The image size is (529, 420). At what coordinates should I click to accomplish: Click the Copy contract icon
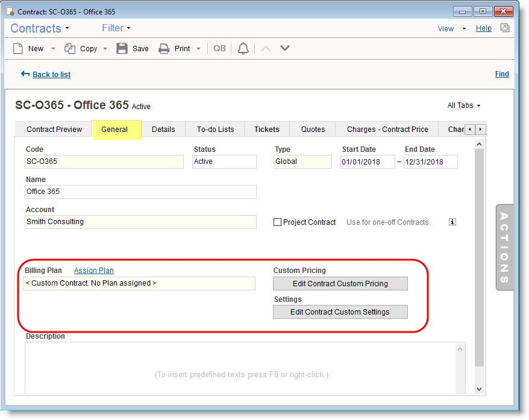click(x=70, y=49)
